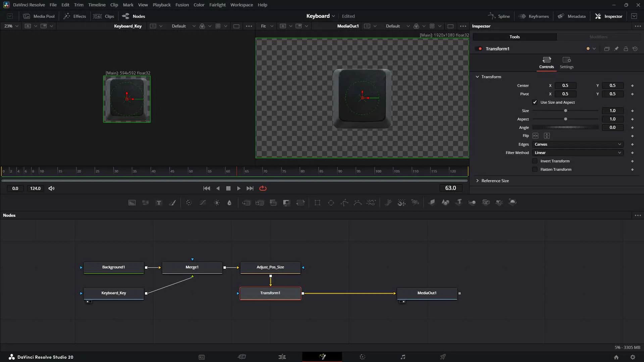Open the left viewer Default LUT dropdown
644x362 pixels.
(183, 26)
